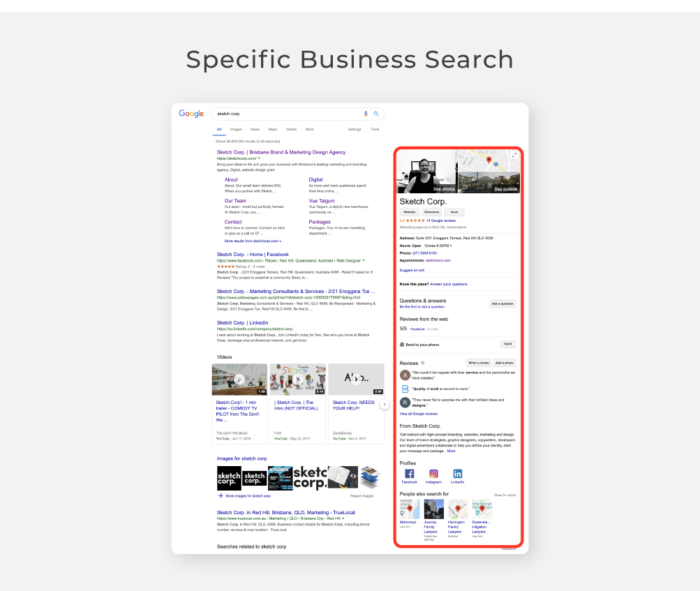
Task: Click the Directions button
Action: [432, 212]
